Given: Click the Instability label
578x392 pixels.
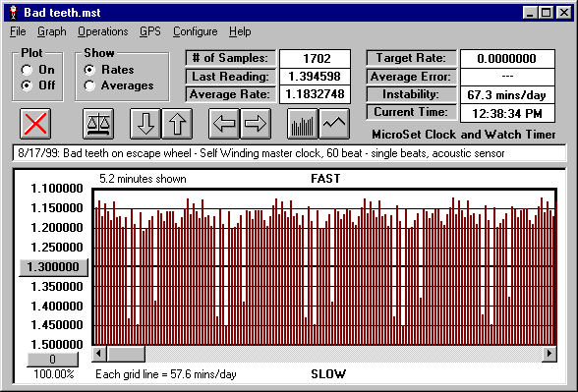Looking at the screenshot, I should 411,94.
